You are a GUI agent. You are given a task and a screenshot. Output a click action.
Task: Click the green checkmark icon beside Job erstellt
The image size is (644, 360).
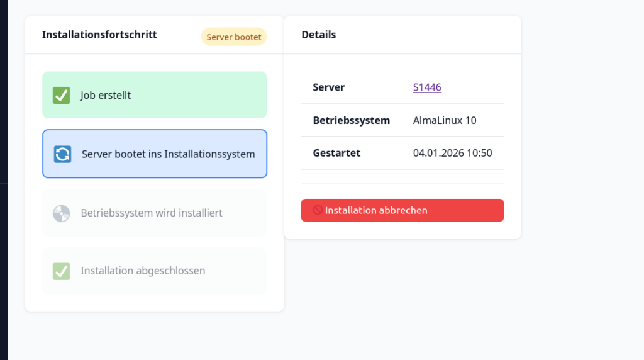tap(61, 95)
